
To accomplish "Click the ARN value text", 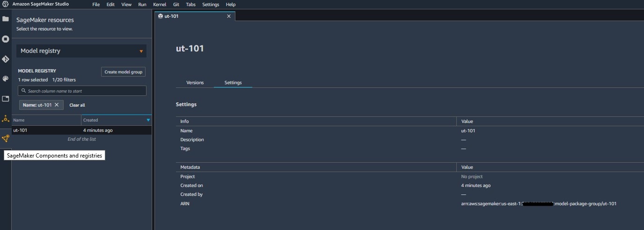I will tap(539, 204).
